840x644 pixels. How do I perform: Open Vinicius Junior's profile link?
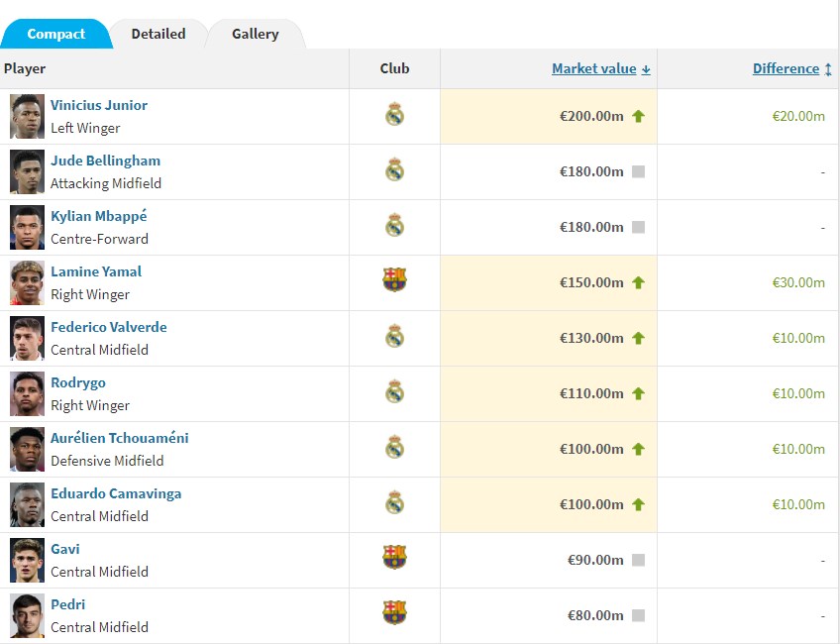point(99,105)
